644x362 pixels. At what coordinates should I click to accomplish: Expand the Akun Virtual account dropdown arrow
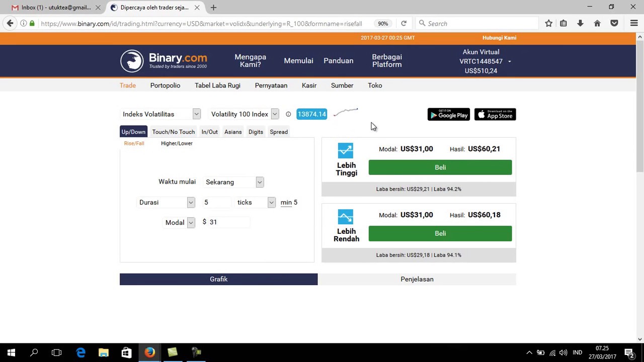509,61
